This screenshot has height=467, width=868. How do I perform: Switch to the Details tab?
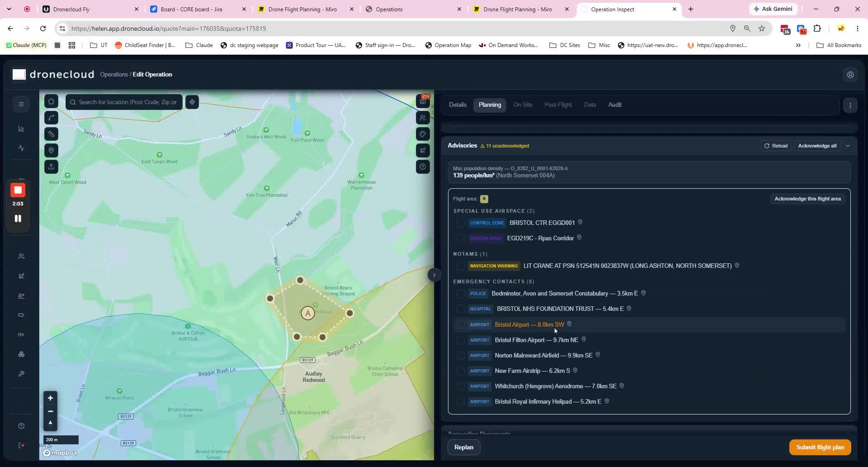pyautogui.click(x=458, y=105)
